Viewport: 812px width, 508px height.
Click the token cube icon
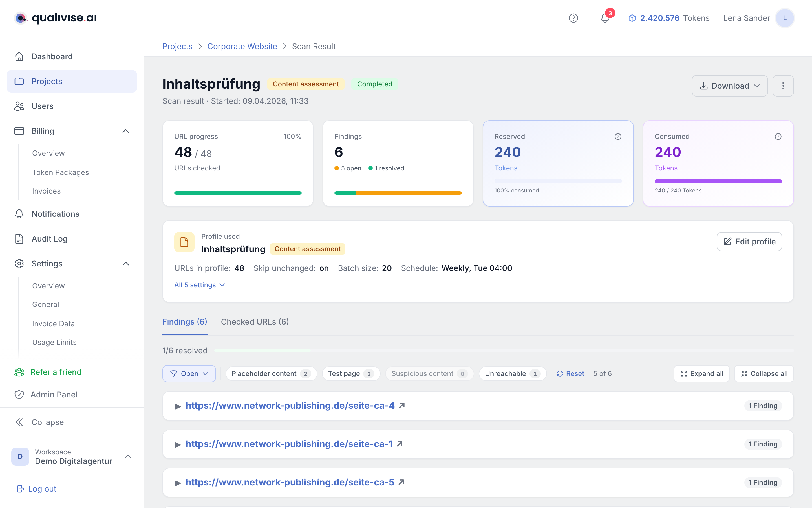coord(632,18)
